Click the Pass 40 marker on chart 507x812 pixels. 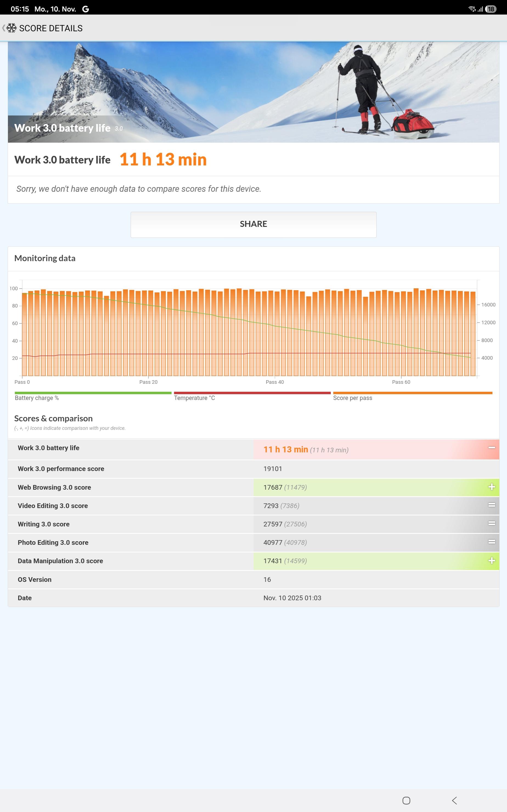[275, 382]
